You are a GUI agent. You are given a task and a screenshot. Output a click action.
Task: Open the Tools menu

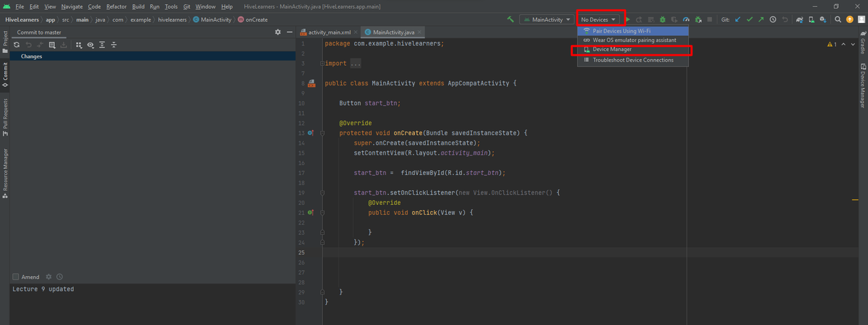pyautogui.click(x=171, y=6)
